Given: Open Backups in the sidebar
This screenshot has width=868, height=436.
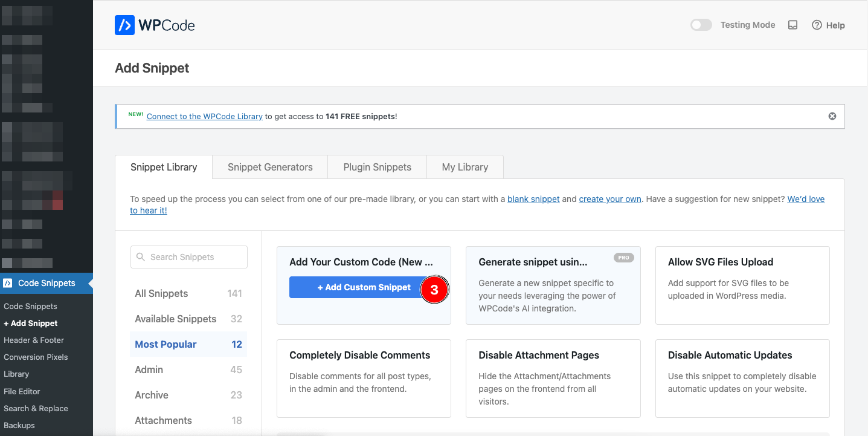Looking at the screenshot, I should [x=19, y=425].
